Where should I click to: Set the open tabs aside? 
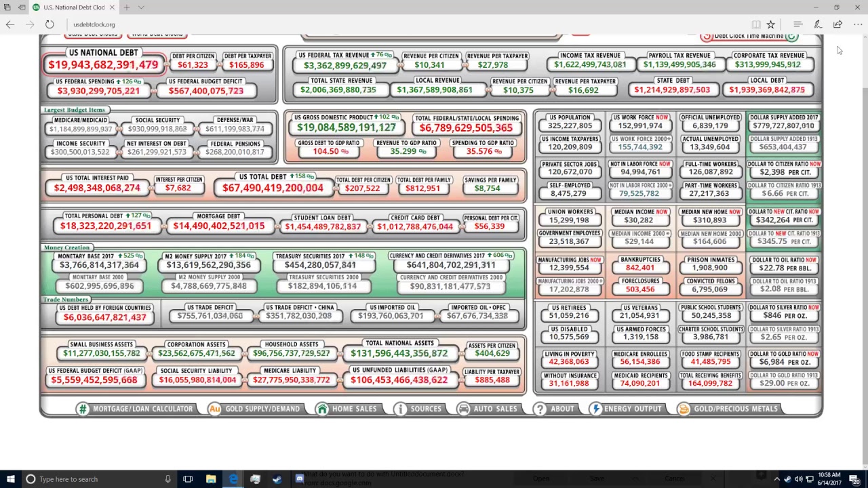pyautogui.click(x=22, y=7)
